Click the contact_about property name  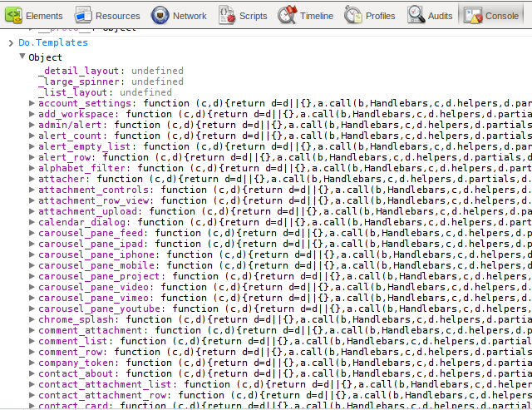coord(76,373)
